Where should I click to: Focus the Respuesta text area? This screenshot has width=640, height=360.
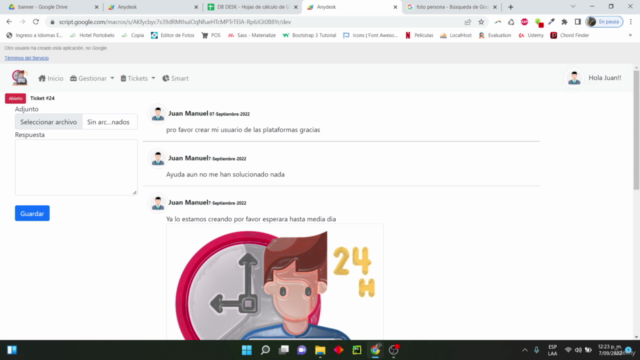click(x=76, y=167)
